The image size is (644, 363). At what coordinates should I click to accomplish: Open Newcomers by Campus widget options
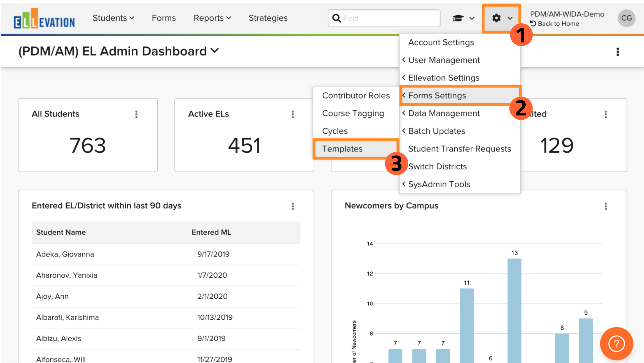point(606,206)
